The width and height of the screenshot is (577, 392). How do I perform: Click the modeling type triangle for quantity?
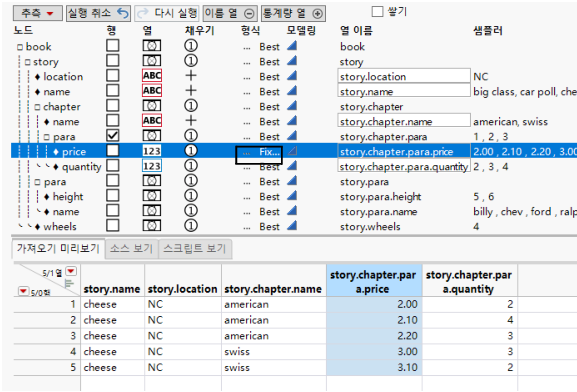pos(292,166)
